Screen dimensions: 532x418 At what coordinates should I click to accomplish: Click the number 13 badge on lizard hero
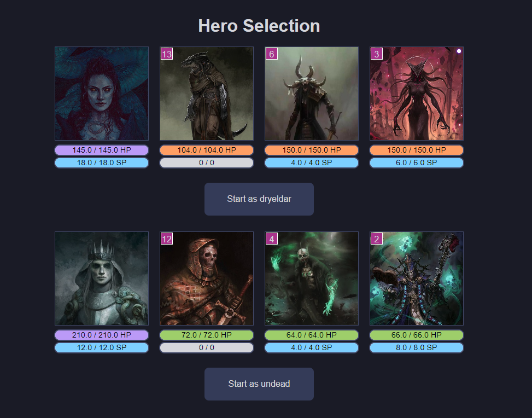click(x=167, y=54)
